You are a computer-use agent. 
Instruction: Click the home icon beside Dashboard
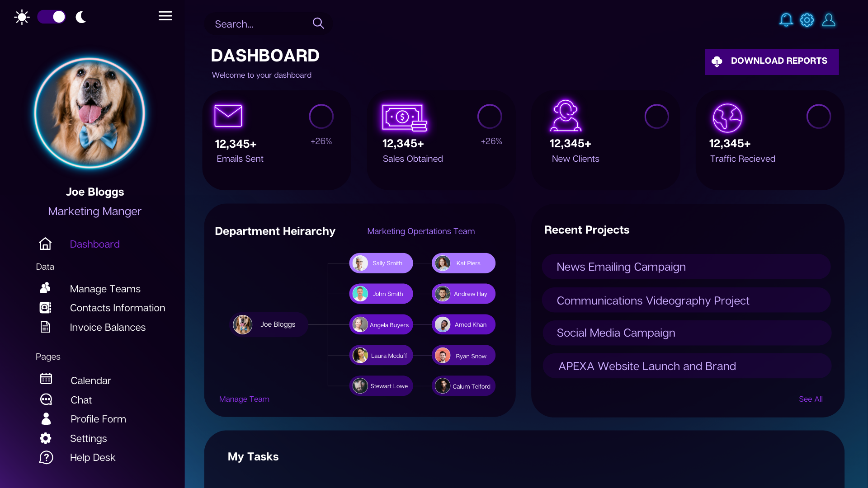45,244
